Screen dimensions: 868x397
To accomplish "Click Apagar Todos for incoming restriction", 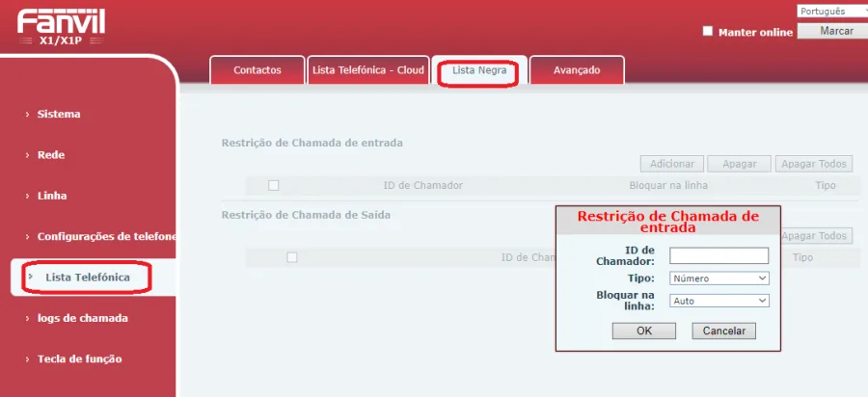I will 814,164.
